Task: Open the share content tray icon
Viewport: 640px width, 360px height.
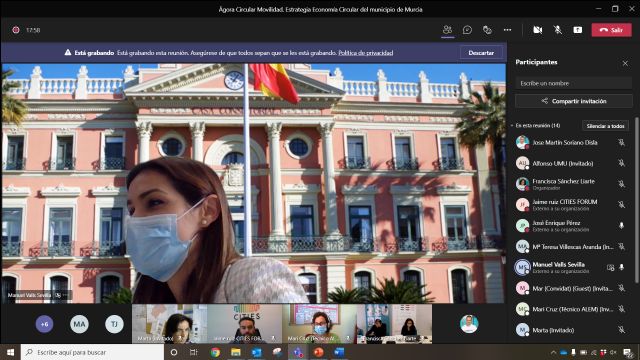Action: coord(578,30)
